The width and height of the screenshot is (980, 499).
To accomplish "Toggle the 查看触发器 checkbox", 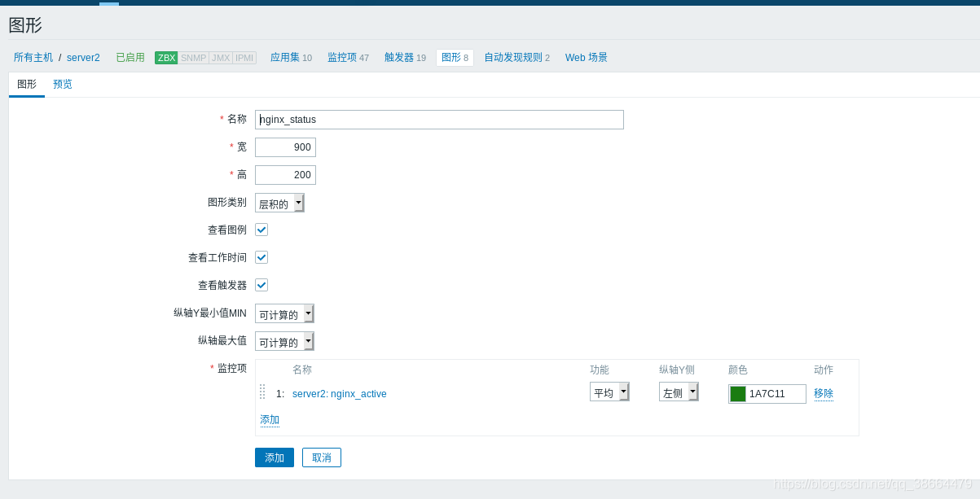I will point(261,285).
